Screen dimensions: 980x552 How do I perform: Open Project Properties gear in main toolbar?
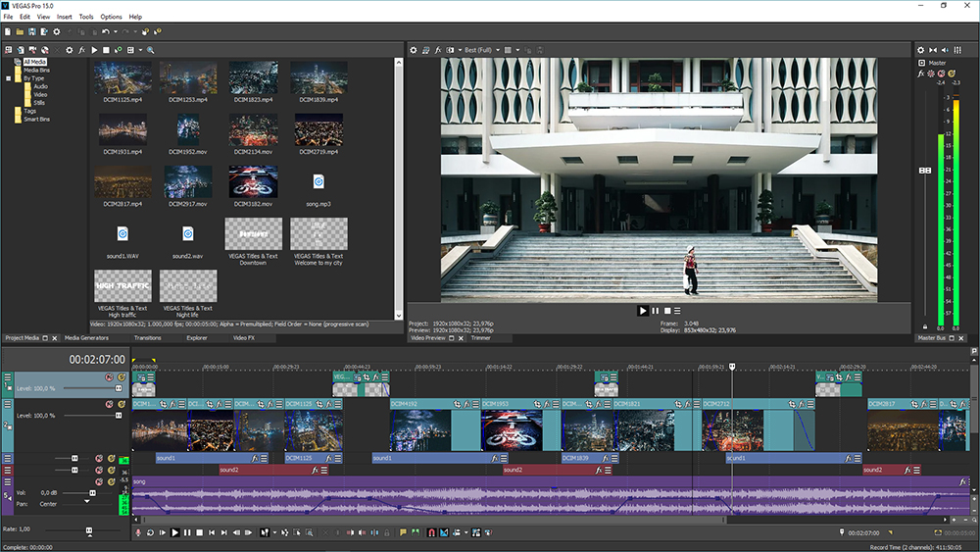57,31
